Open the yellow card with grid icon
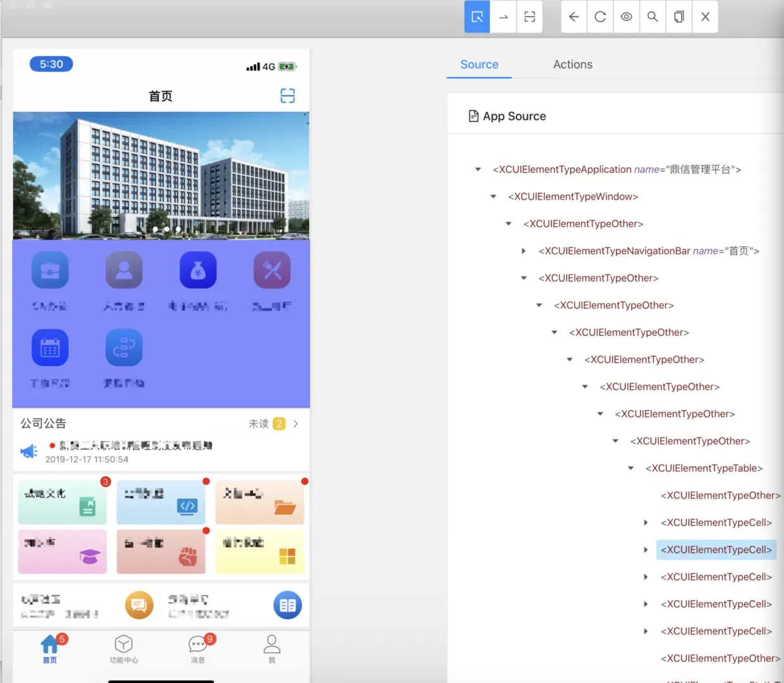 pos(260,551)
